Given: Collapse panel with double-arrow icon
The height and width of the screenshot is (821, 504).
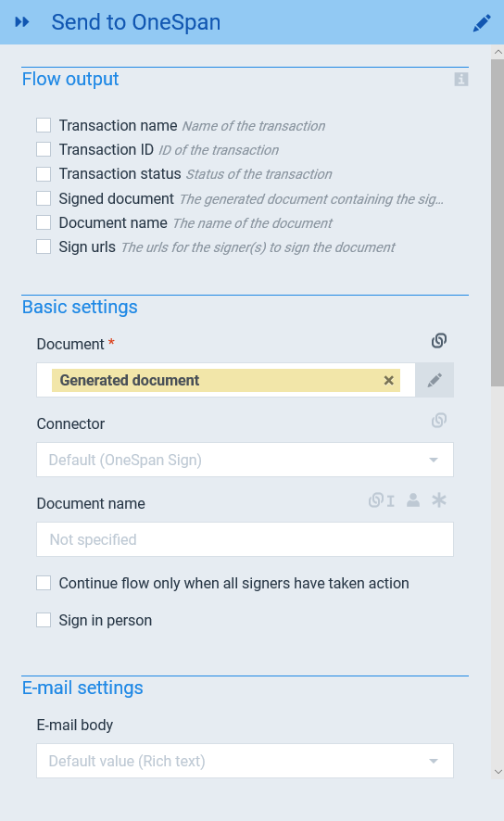Looking at the screenshot, I should (22, 22).
